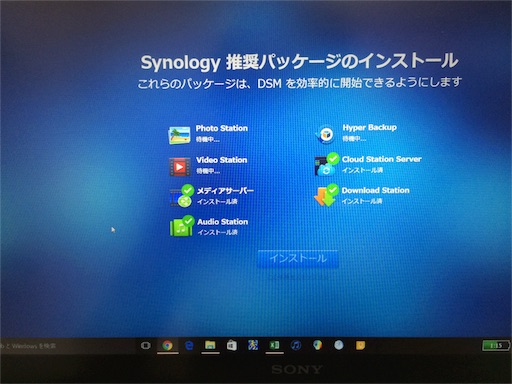The image size is (512, 384).
Task: Click the メディアサーバー package icon
Action: pyautogui.click(x=181, y=197)
